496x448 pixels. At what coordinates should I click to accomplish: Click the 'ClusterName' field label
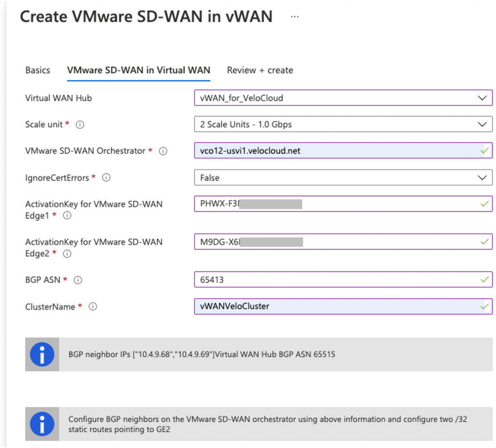point(50,307)
